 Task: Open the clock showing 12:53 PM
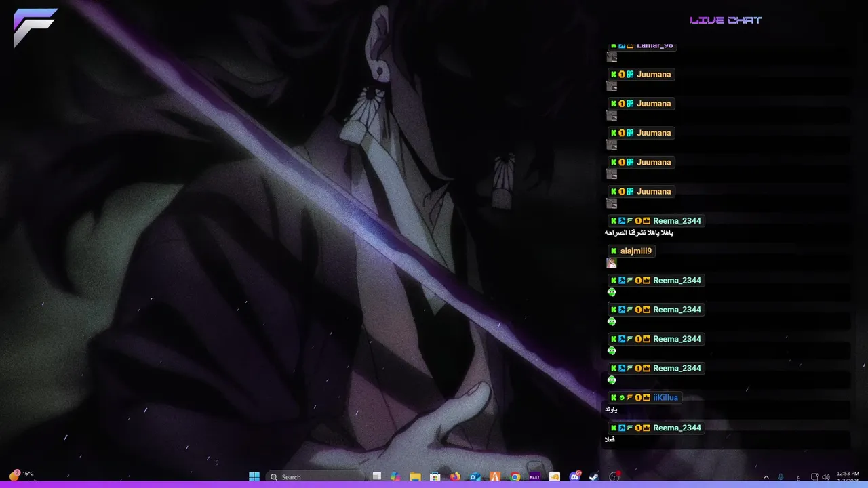tap(848, 476)
